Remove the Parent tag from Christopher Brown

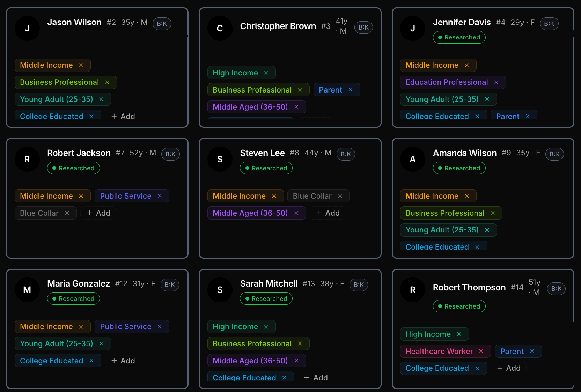351,90
